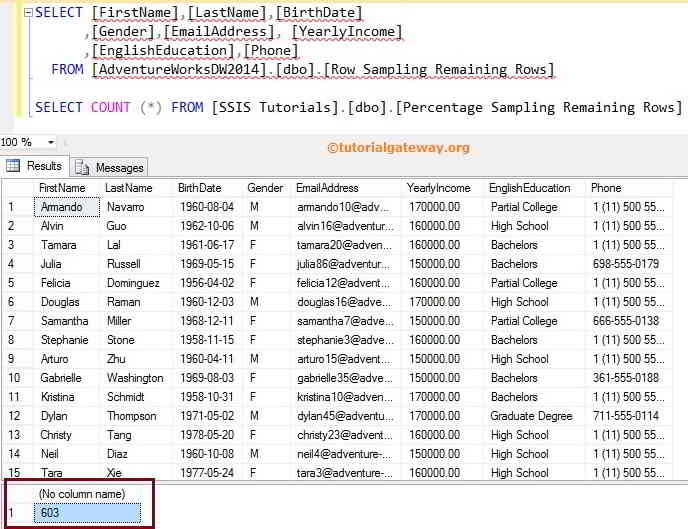Click email neil4@adventure-...
Viewport: 688px width, 529px height.
coord(347,454)
